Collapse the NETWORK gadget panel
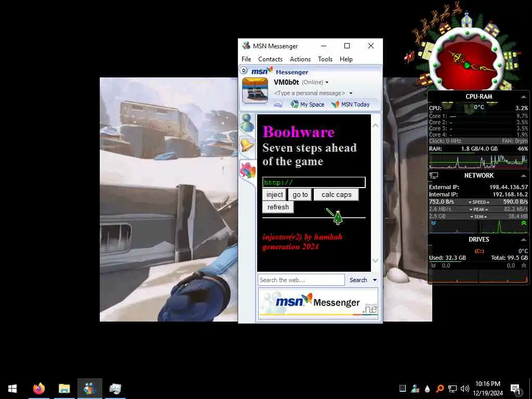This screenshot has width=532, height=399. click(x=524, y=176)
